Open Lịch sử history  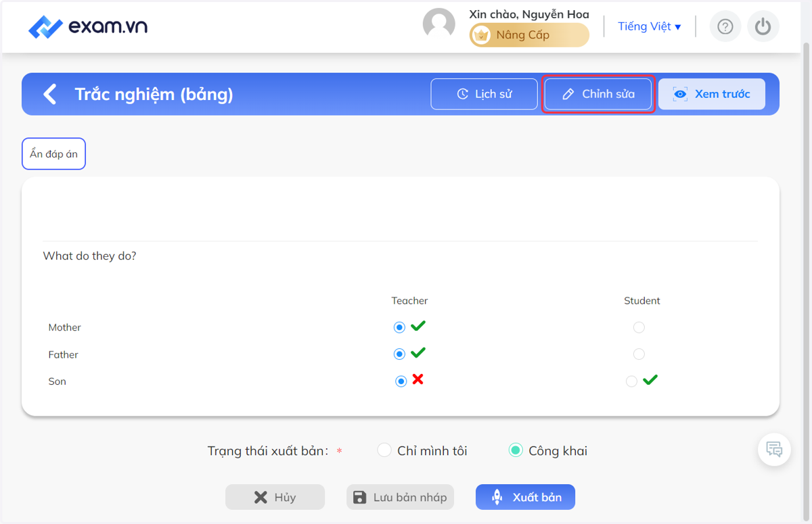pos(484,94)
